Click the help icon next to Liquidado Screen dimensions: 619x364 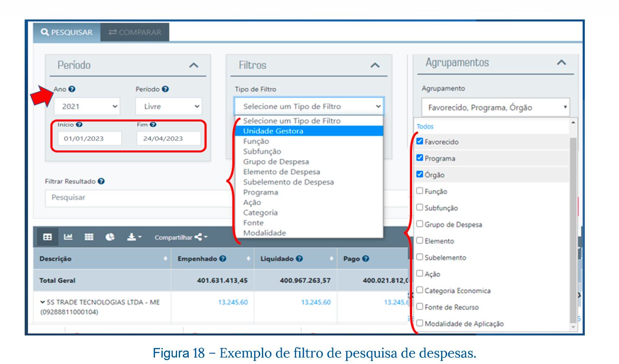point(299,259)
